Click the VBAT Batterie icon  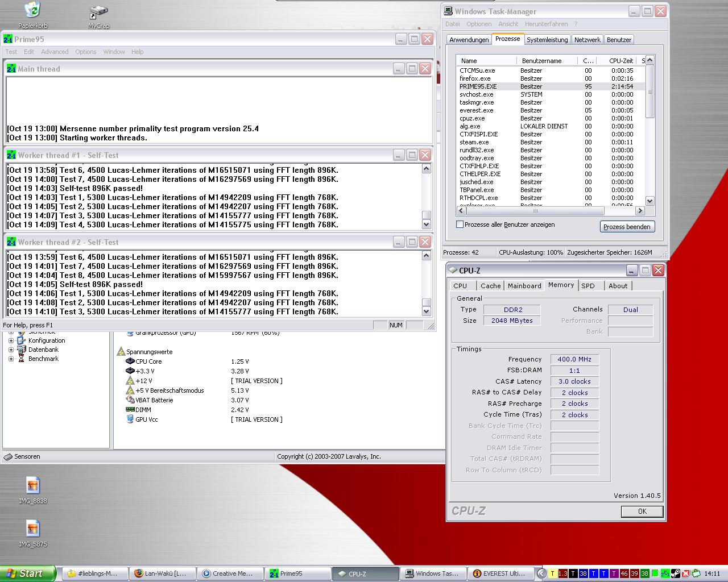130,400
